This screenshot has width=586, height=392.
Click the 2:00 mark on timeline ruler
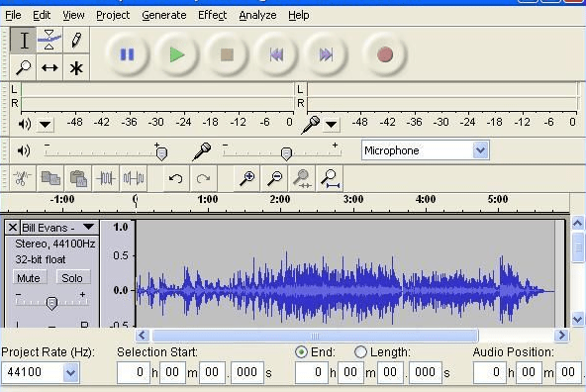pos(280,200)
